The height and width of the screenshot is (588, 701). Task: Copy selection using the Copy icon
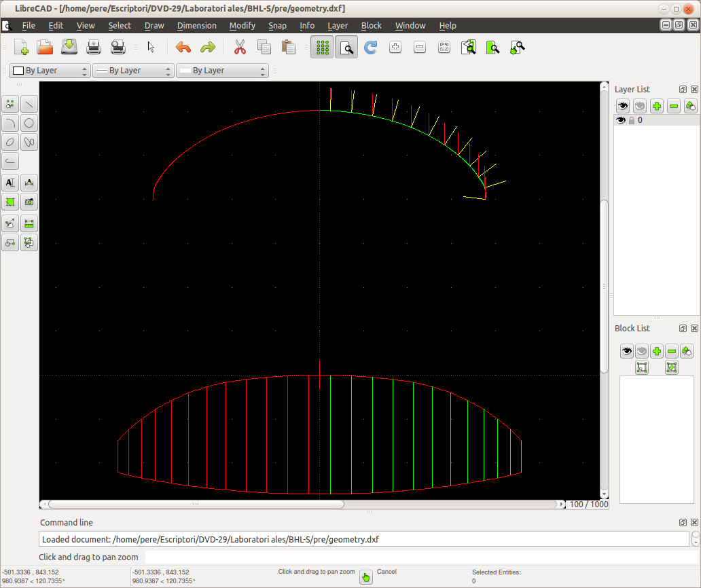click(264, 47)
